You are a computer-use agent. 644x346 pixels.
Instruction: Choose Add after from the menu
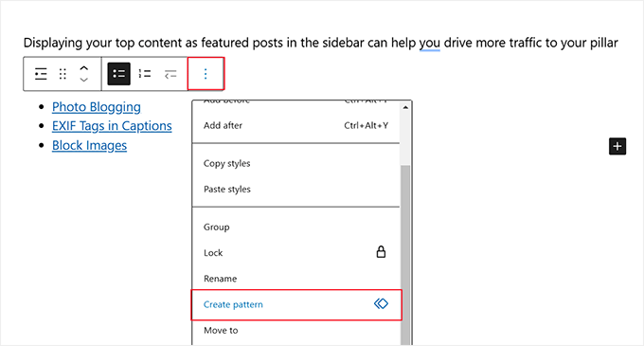tap(295, 126)
